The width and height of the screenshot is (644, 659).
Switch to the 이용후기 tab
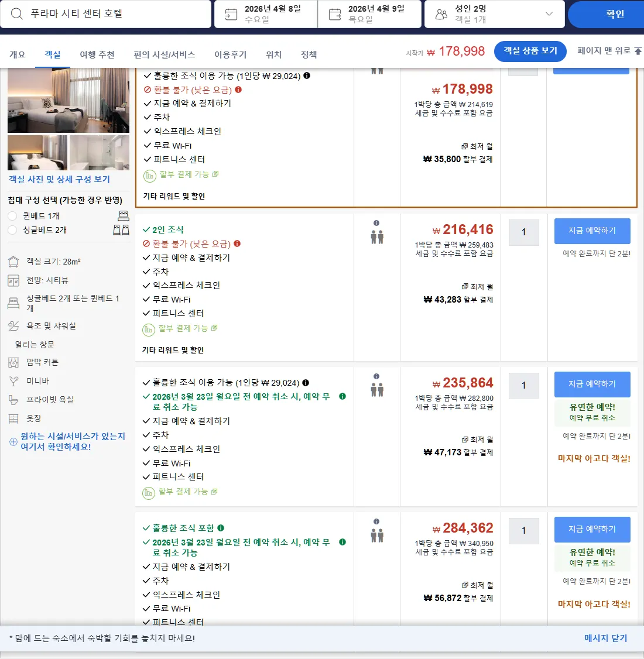[x=230, y=54]
